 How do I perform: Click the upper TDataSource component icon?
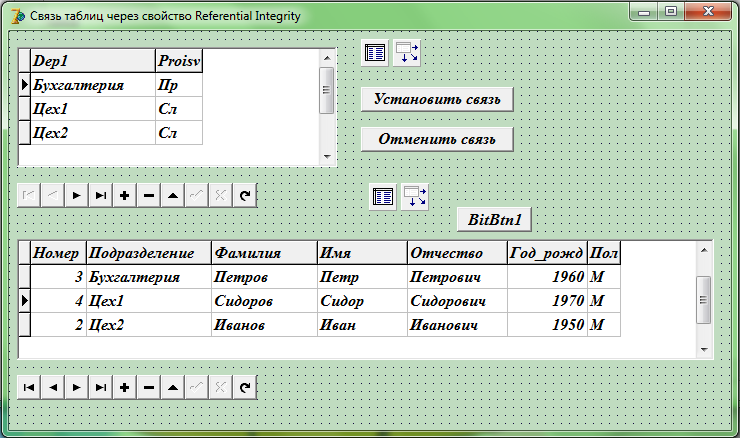click(x=407, y=53)
